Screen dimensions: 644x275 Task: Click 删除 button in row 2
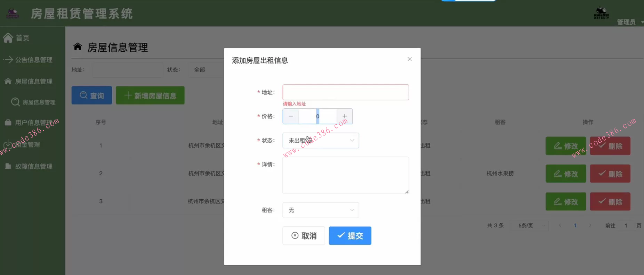(610, 174)
